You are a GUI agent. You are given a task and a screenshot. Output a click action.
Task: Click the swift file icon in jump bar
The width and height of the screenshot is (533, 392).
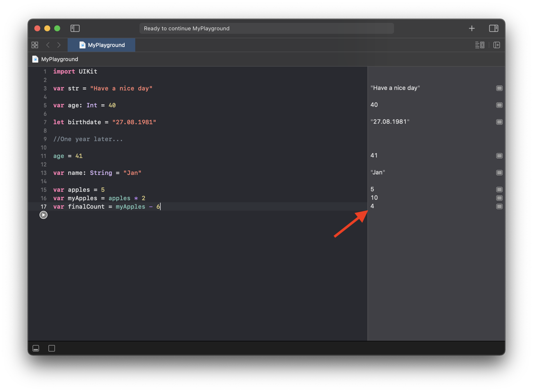point(35,59)
